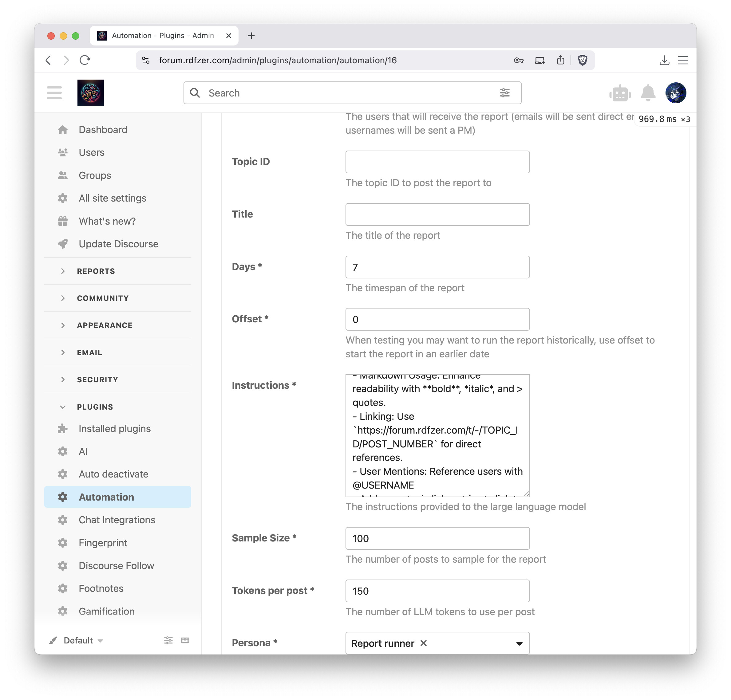The height and width of the screenshot is (700, 731).
Task: Click the sidebar customize sliders icon
Action: pos(168,640)
